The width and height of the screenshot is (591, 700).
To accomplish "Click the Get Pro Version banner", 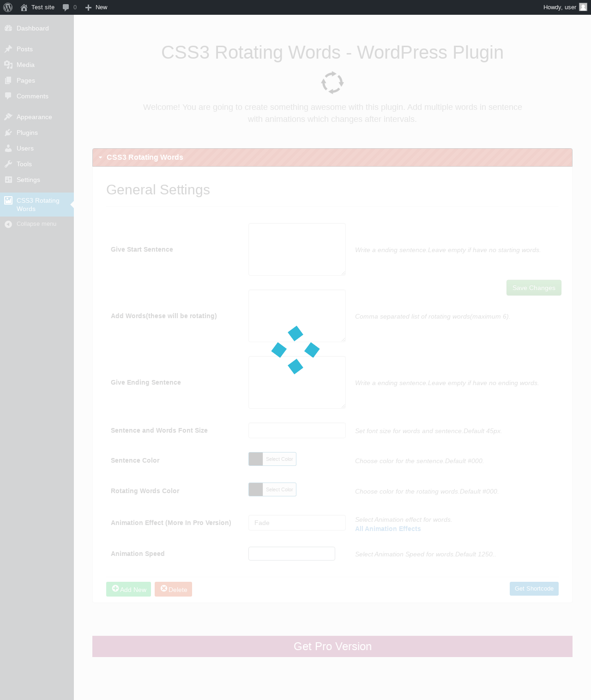I will (x=332, y=646).
